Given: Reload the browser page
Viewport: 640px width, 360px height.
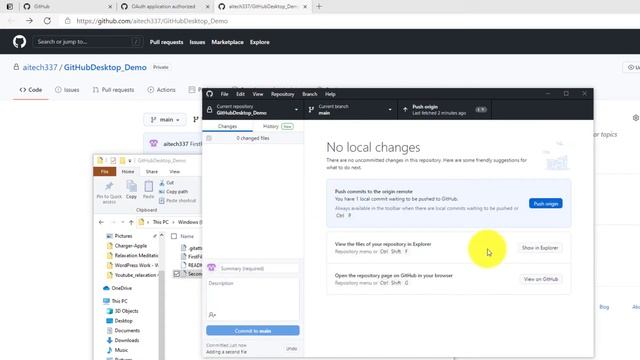Looking at the screenshot, I should 47,21.
